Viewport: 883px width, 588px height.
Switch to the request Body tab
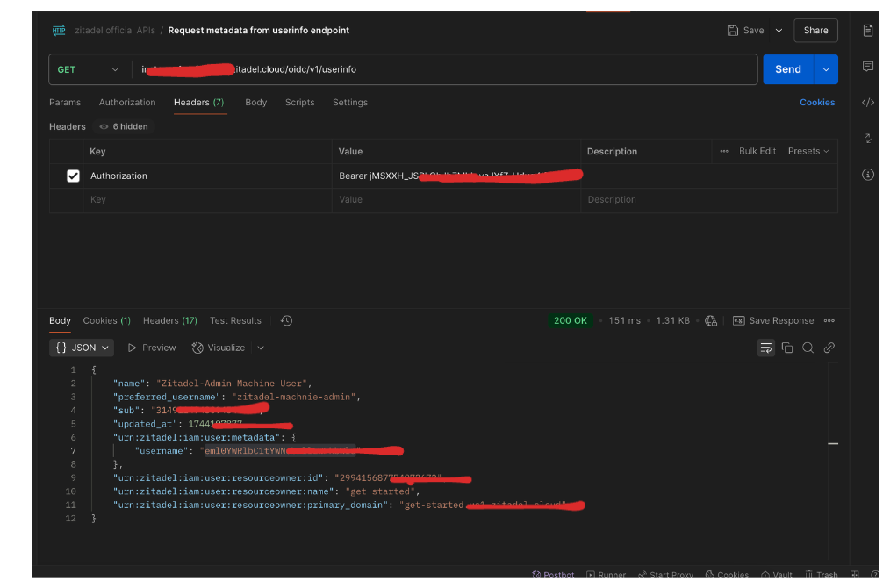click(255, 102)
